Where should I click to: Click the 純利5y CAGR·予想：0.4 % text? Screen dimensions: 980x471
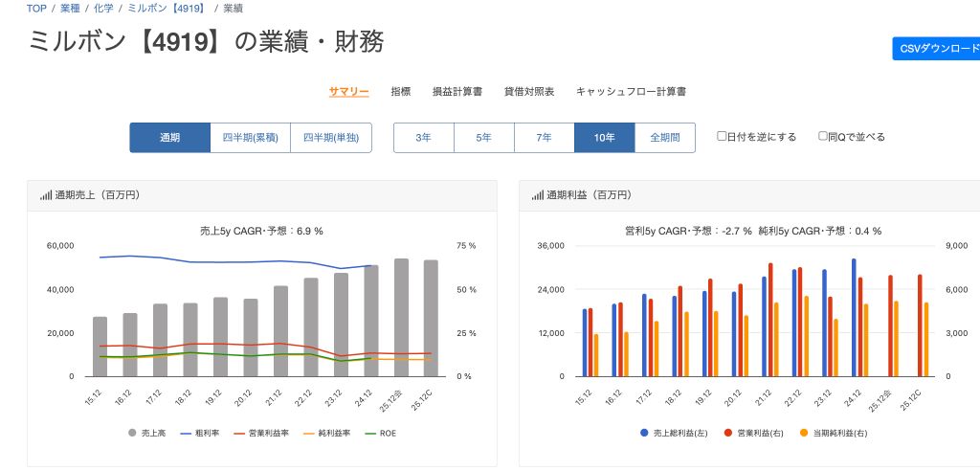point(820,231)
